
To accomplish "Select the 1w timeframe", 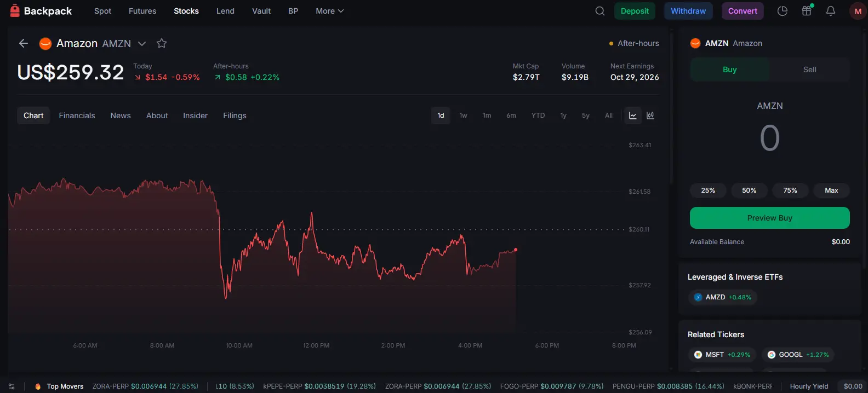I will 464,115.
